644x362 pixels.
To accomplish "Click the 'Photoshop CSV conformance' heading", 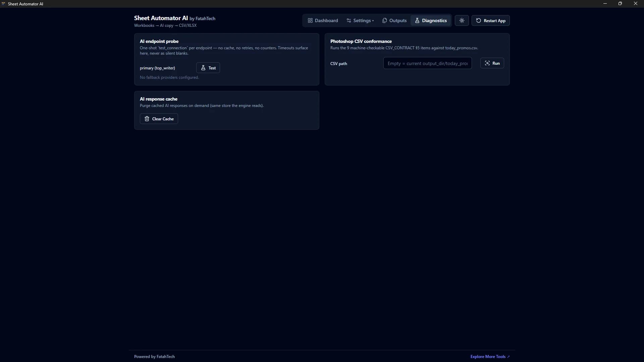I will (361, 41).
